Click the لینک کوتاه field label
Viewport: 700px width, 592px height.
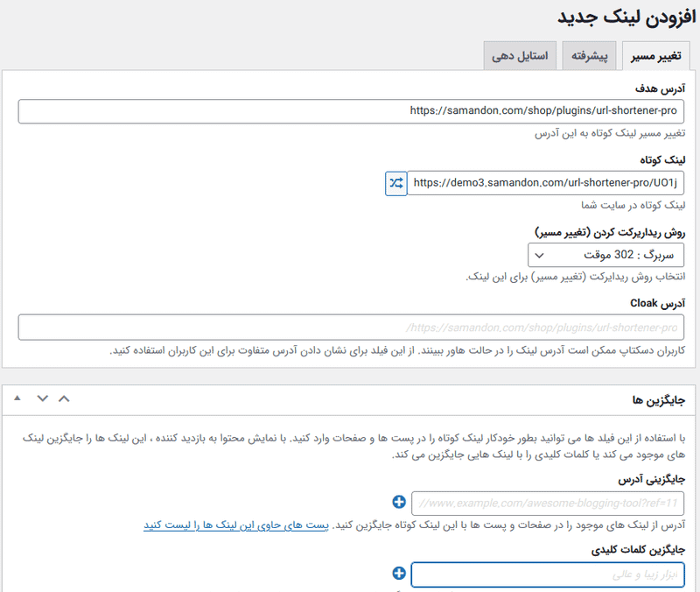662,160
